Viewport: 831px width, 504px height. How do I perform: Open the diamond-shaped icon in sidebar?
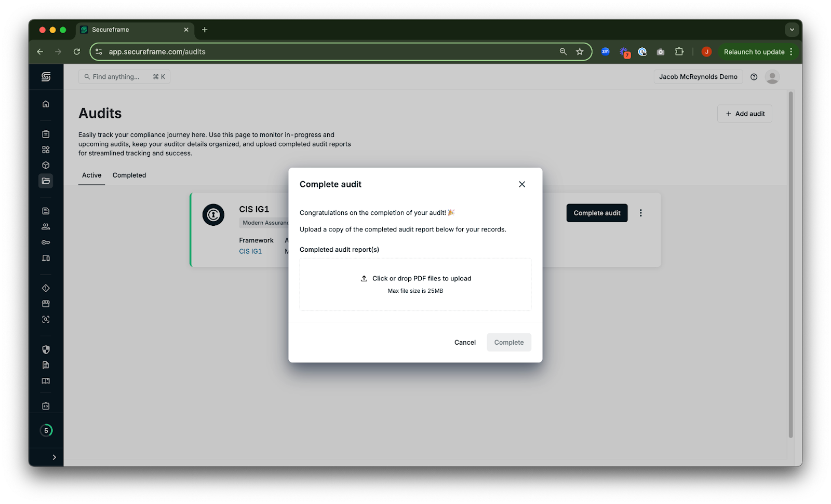pyautogui.click(x=46, y=288)
